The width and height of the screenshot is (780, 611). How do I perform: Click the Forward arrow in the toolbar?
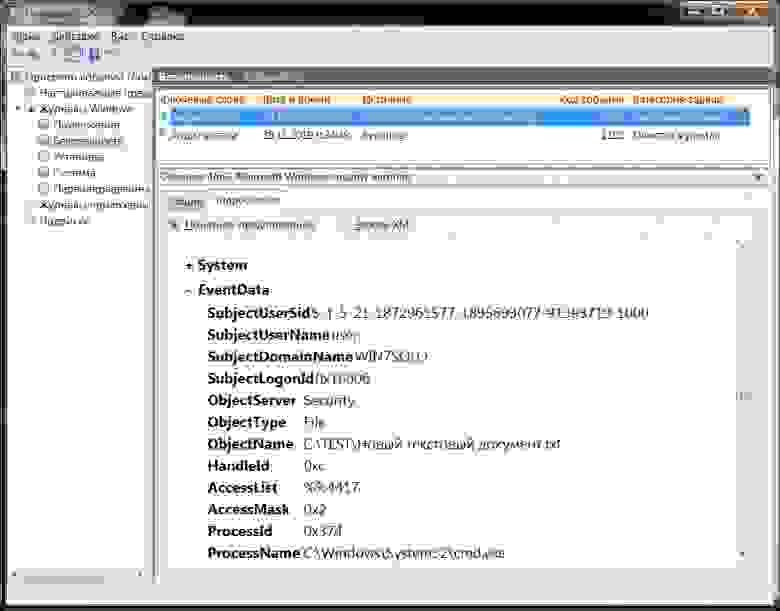pyautogui.click(x=34, y=52)
